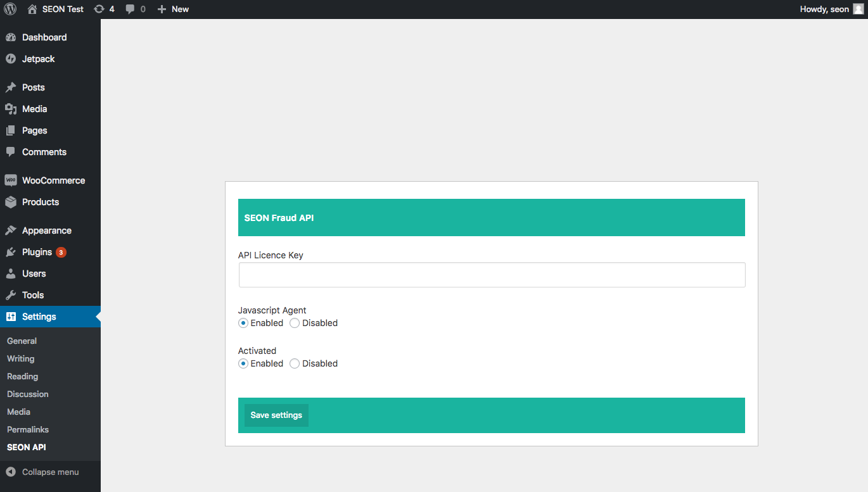
Task: Click the Tools wrench icon
Action: point(11,295)
